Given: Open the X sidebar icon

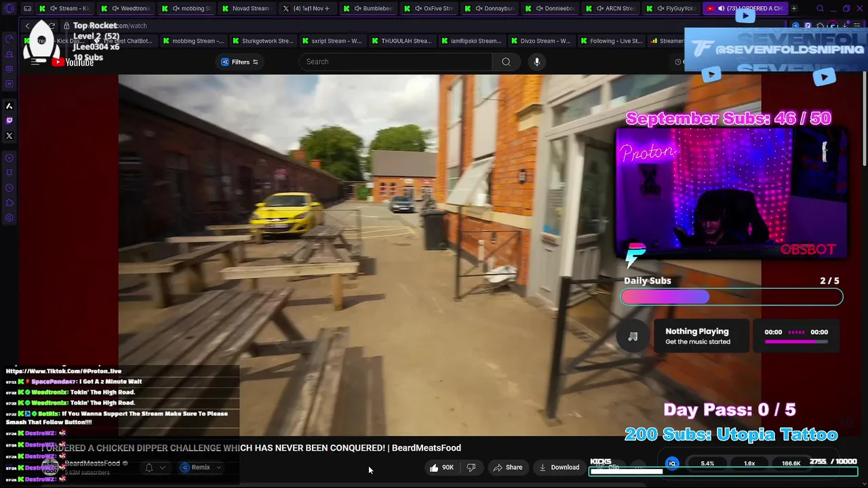Looking at the screenshot, I should click(9, 136).
